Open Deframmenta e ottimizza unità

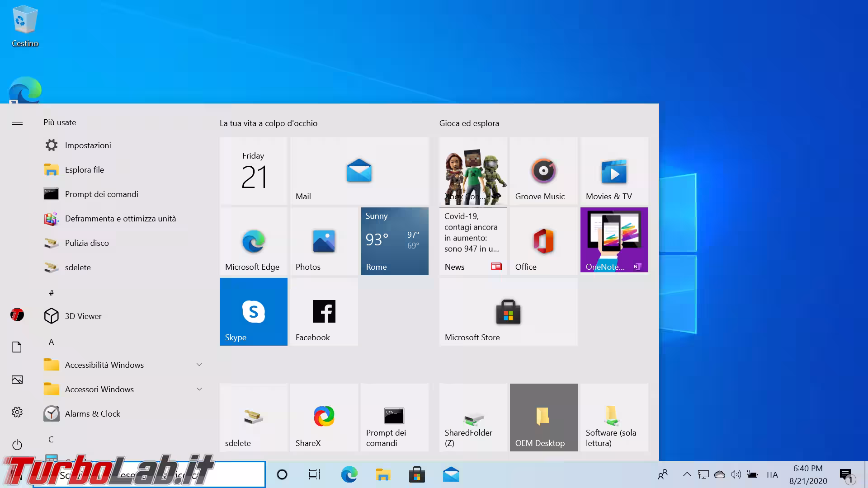click(120, 219)
